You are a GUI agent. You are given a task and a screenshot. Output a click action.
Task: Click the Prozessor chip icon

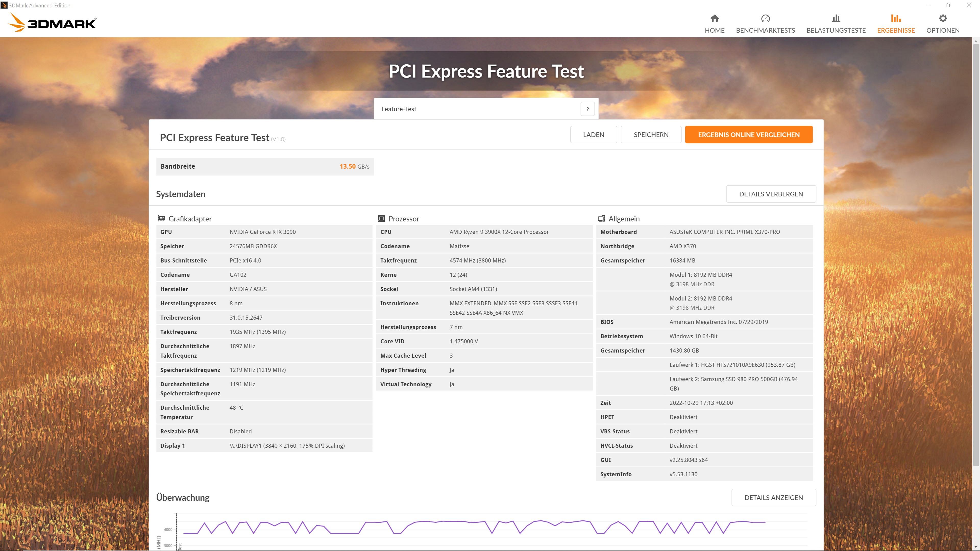point(381,218)
